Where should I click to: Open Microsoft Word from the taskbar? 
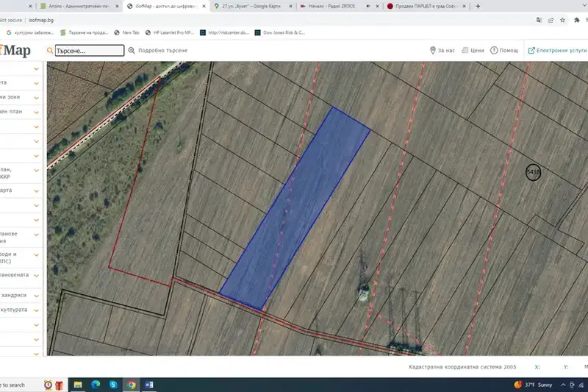pyautogui.click(x=149, y=385)
